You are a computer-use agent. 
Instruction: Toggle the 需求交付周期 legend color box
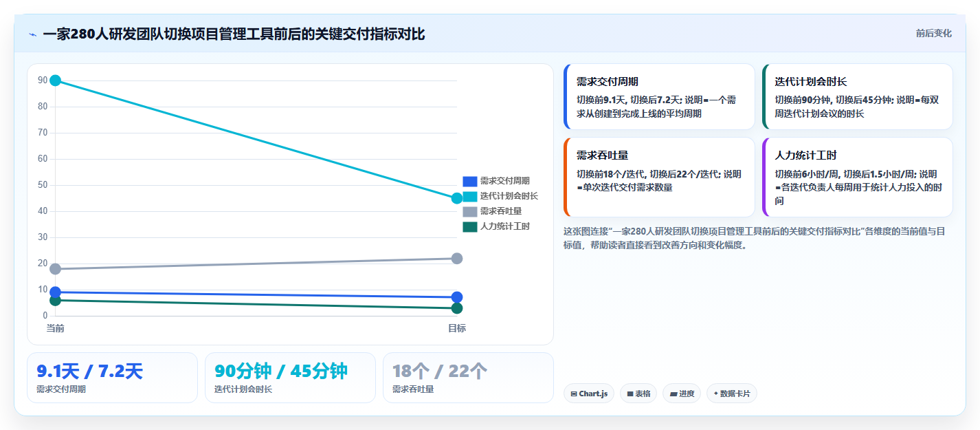pos(469,181)
